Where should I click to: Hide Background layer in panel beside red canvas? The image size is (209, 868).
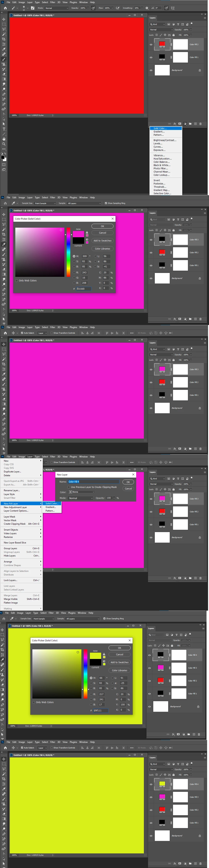click(x=151, y=70)
